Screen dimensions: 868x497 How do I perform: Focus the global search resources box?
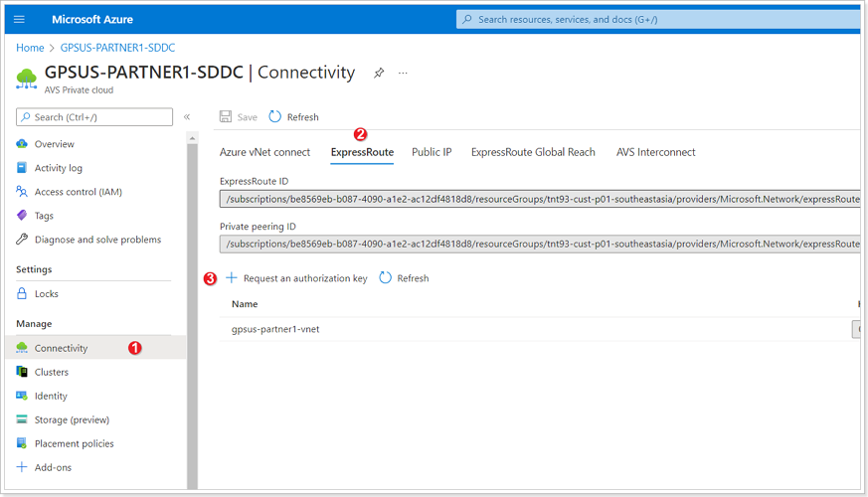click(657, 19)
